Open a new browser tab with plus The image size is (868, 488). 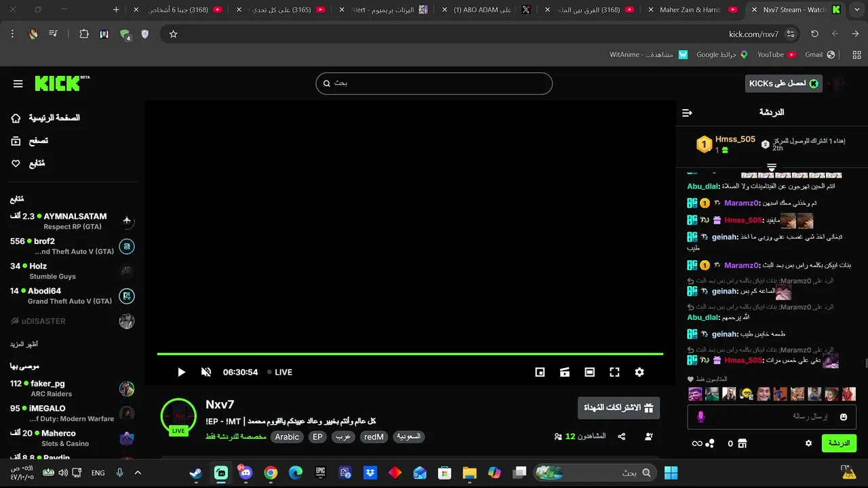(116, 9)
